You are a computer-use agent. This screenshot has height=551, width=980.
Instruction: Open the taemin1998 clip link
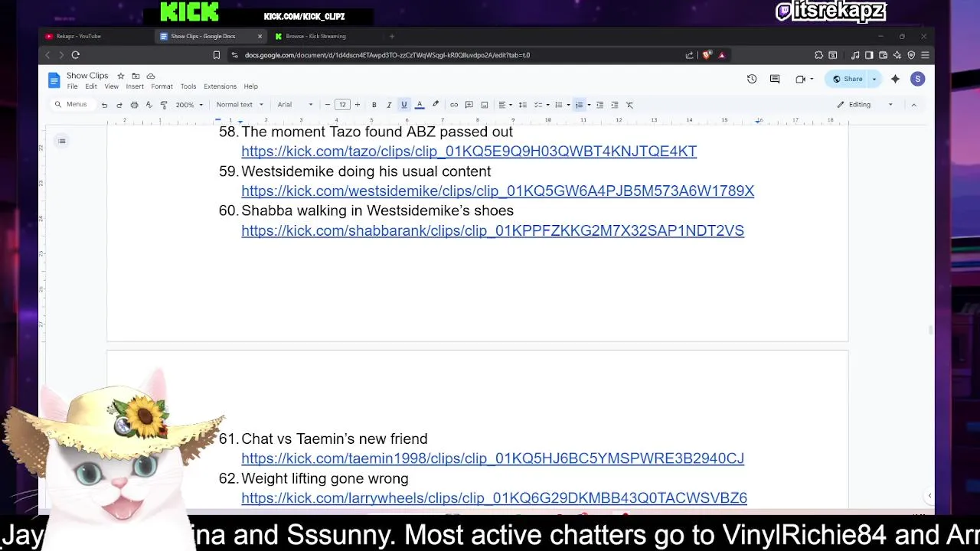[x=492, y=459]
